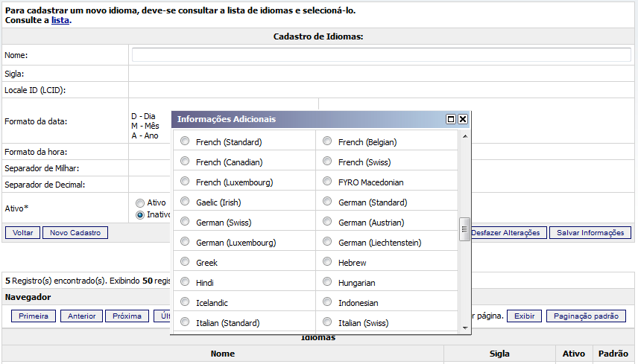Viewport: 638px width, 364px height.
Task: Click the Nome input field
Action: click(381, 55)
